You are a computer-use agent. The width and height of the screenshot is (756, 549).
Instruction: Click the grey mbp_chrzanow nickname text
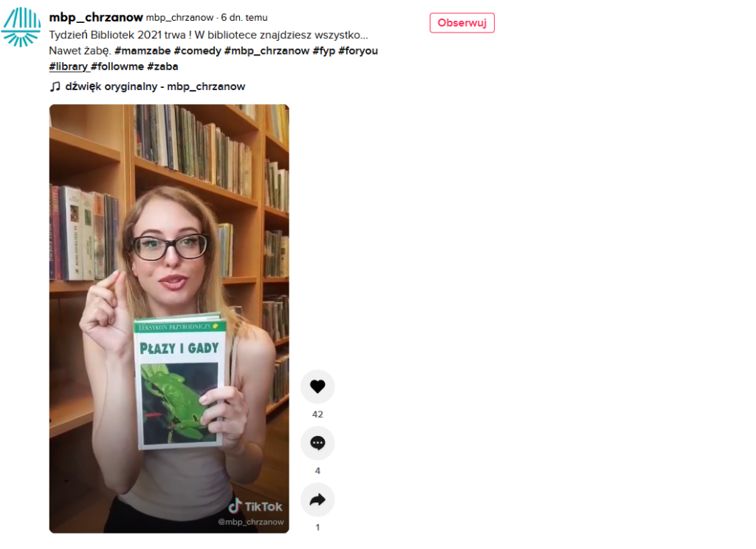click(x=180, y=18)
